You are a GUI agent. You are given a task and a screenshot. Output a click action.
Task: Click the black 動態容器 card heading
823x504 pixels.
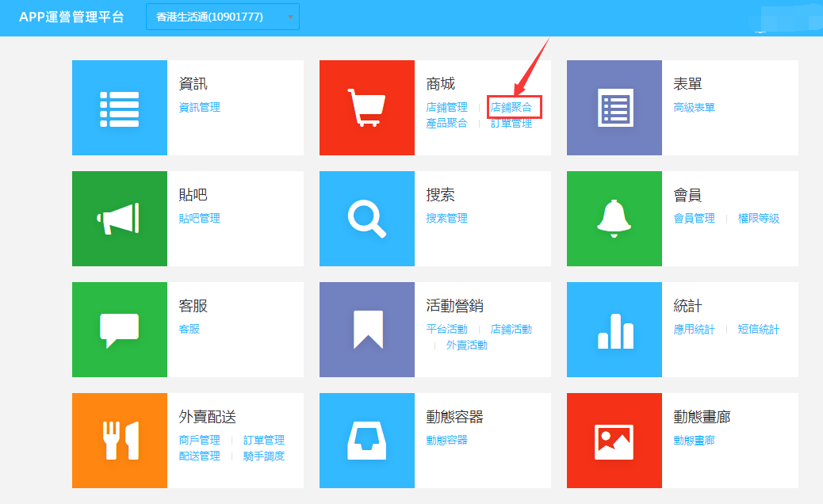(454, 417)
